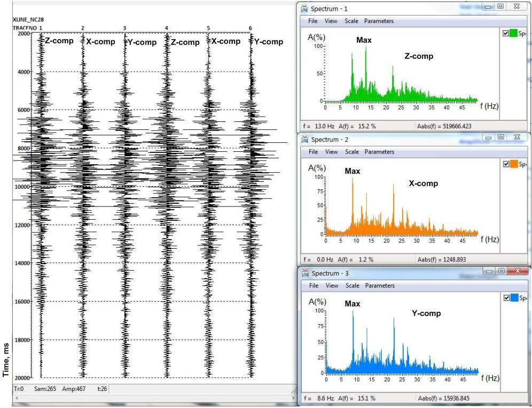Toggle the green Z-comp spectrum checkbox

pyautogui.click(x=506, y=33)
